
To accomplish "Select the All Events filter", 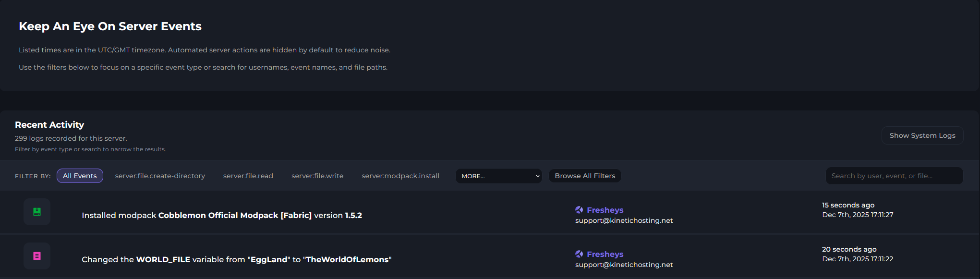I will (x=80, y=176).
